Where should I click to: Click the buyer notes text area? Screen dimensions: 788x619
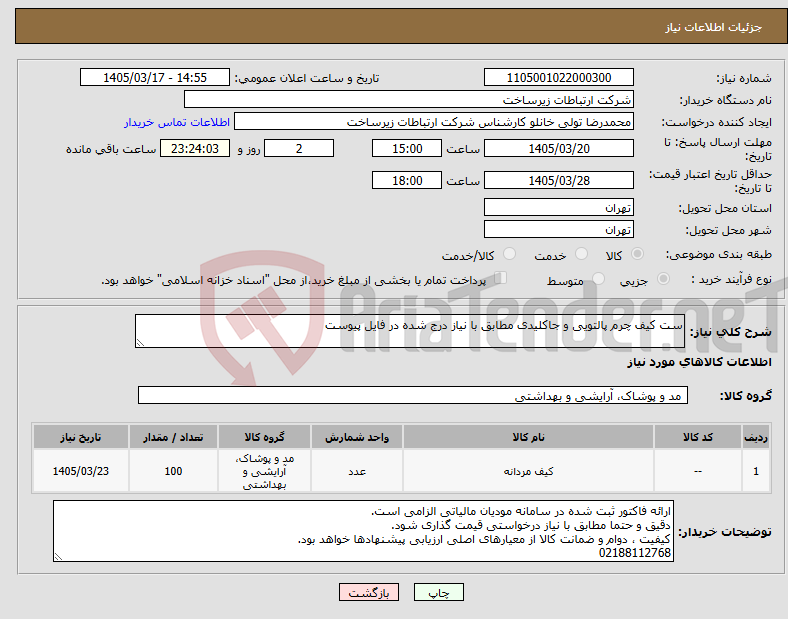click(363, 531)
